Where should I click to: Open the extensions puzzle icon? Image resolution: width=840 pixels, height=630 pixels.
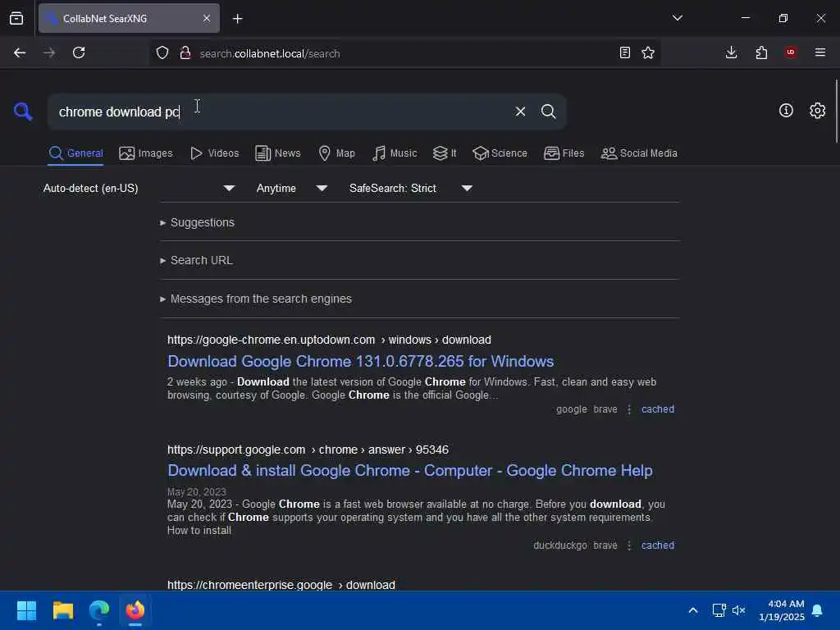(761, 52)
